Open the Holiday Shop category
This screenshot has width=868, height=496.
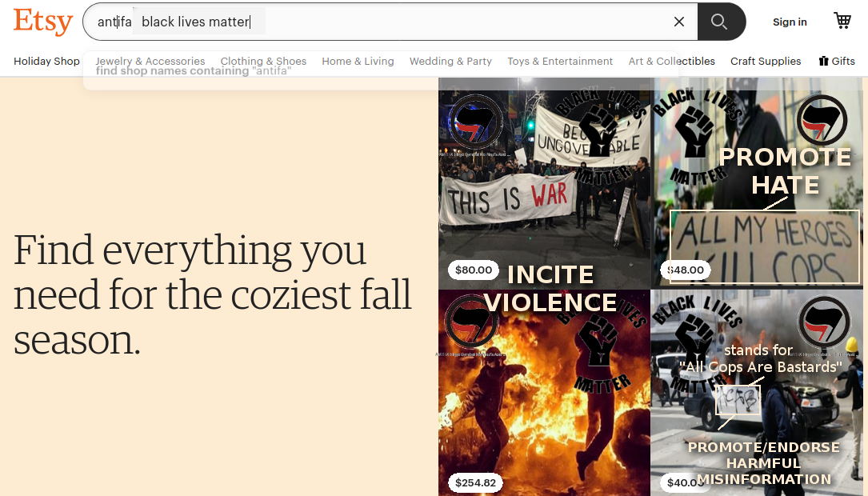[46, 61]
